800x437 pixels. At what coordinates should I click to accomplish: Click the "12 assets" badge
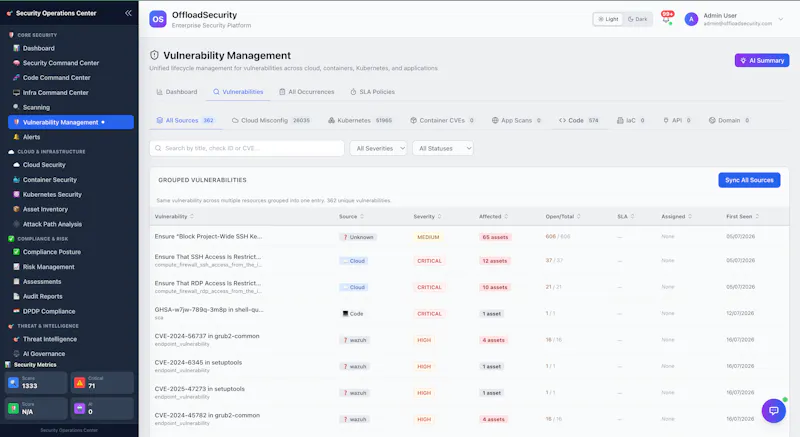pyautogui.click(x=495, y=261)
